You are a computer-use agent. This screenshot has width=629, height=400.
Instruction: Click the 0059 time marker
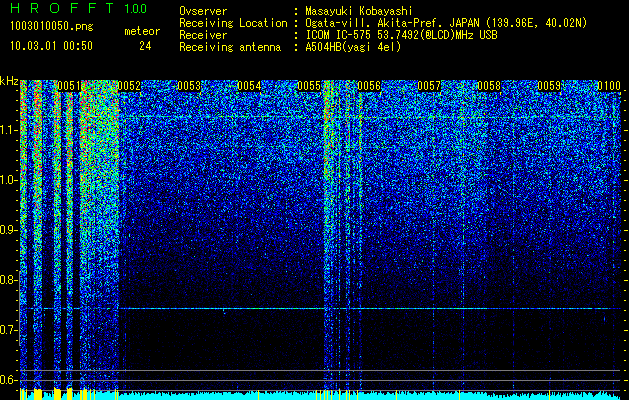(549, 86)
